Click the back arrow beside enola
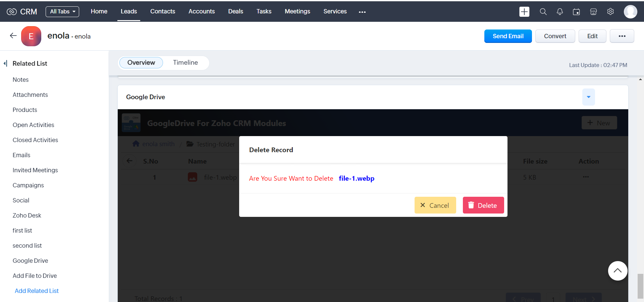Image resolution: width=644 pixels, height=302 pixels. [13, 36]
